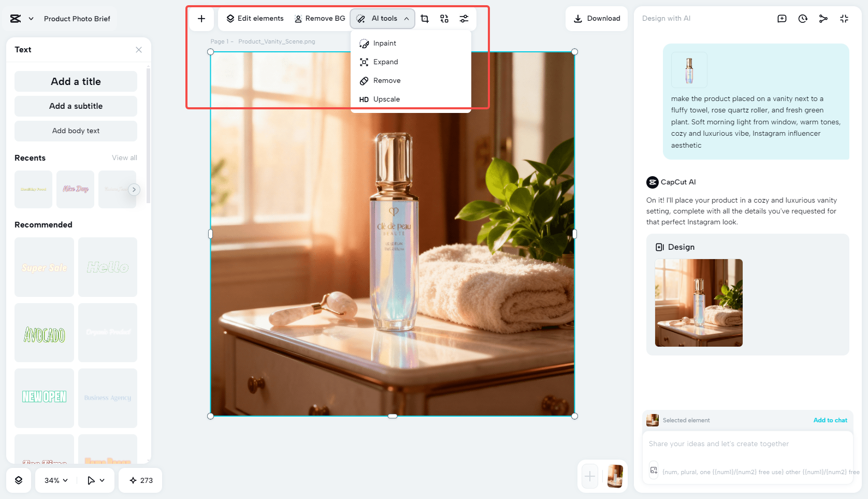Collapse the Design with AI panel
The image size is (868, 499).
coord(844,18)
